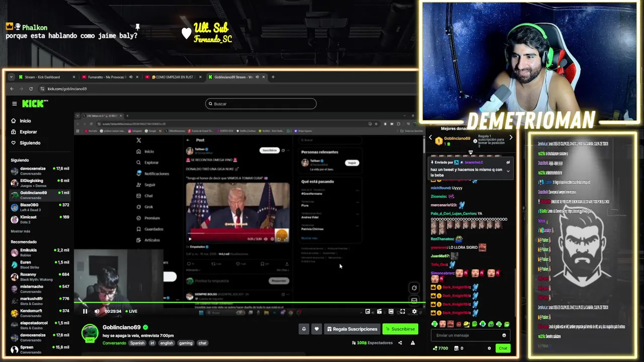
Task: Open Emikukis recommended channel
Action: click(x=40, y=252)
